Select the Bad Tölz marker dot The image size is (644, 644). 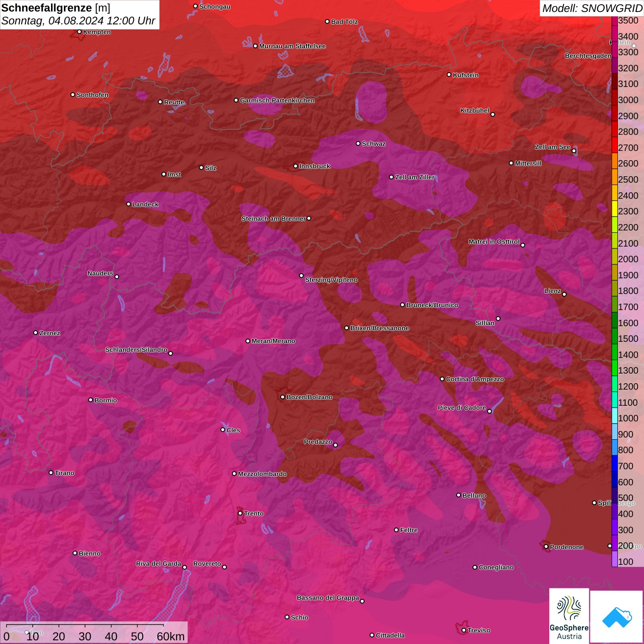click(328, 22)
